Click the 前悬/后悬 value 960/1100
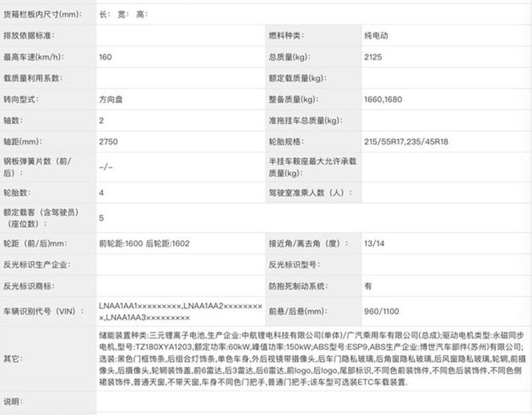532x415 pixels. tap(381, 311)
